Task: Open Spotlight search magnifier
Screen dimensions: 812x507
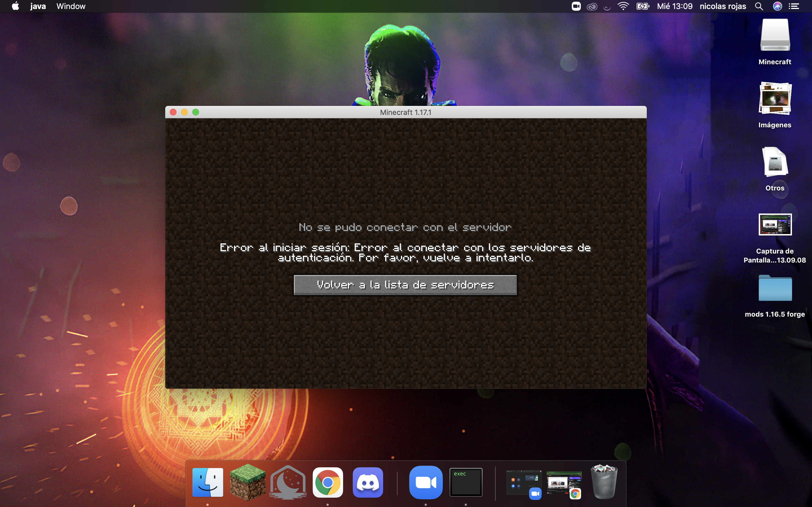Action: pyautogui.click(x=759, y=6)
